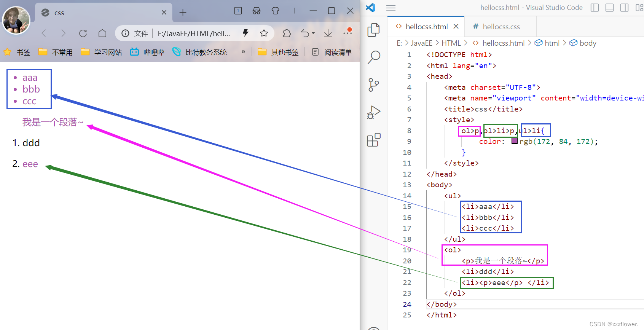Open a new browser tab
644x330 pixels.
183,13
